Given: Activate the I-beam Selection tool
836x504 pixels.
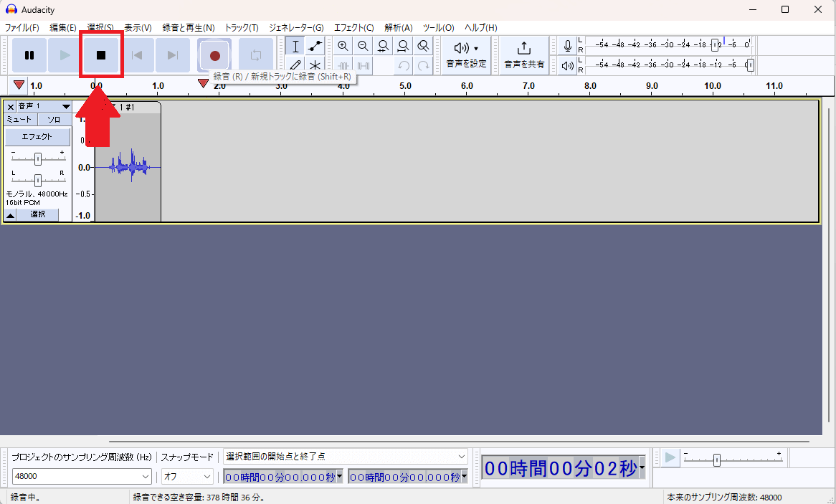Looking at the screenshot, I should (x=295, y=47).
